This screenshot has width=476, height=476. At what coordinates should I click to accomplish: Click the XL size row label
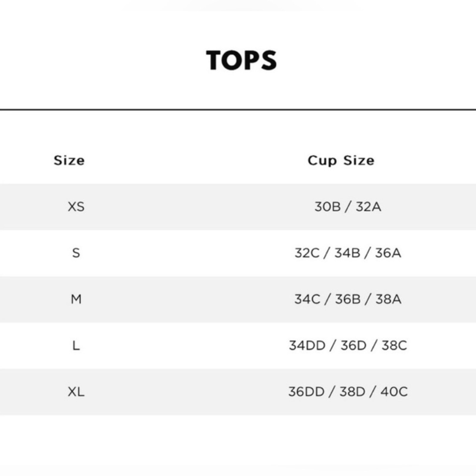(76, 392)
